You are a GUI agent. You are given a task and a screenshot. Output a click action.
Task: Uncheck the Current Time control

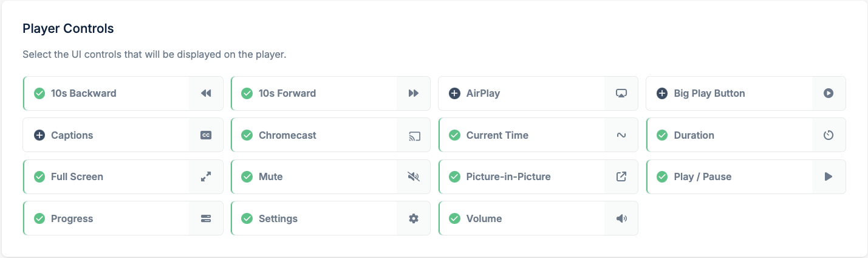click(x=454, y=135)
